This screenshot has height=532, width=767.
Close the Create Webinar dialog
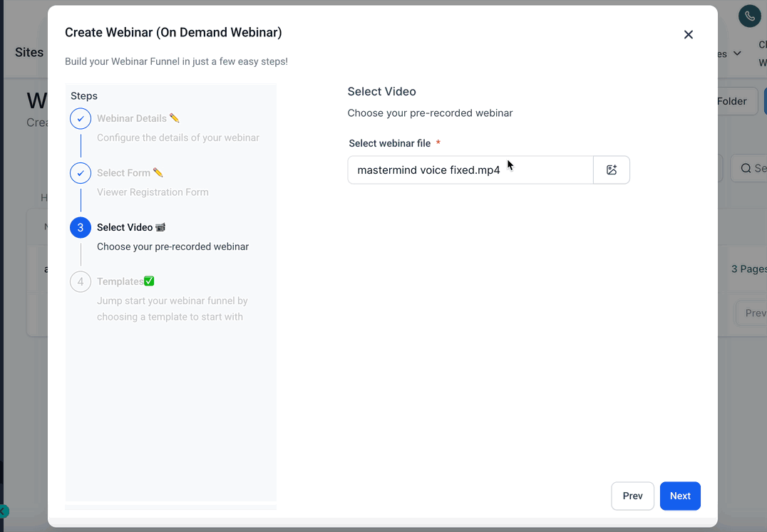pyautogui.click(x=688, y=35)
